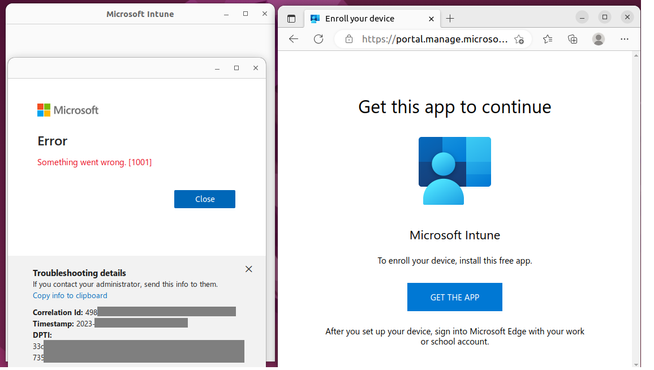The width and height of the screenshot is (654, 370).
Task: Close the Microsoft Intune window
Action: 264,14
